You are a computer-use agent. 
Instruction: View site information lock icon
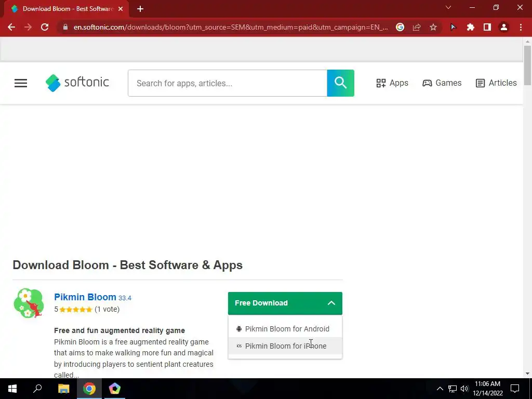[x=65, y=27]
